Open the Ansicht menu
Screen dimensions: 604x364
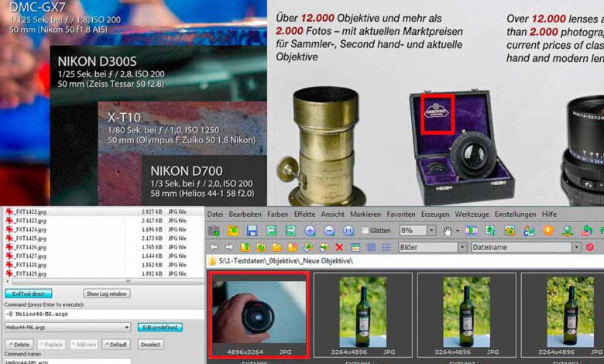point(332,215)
